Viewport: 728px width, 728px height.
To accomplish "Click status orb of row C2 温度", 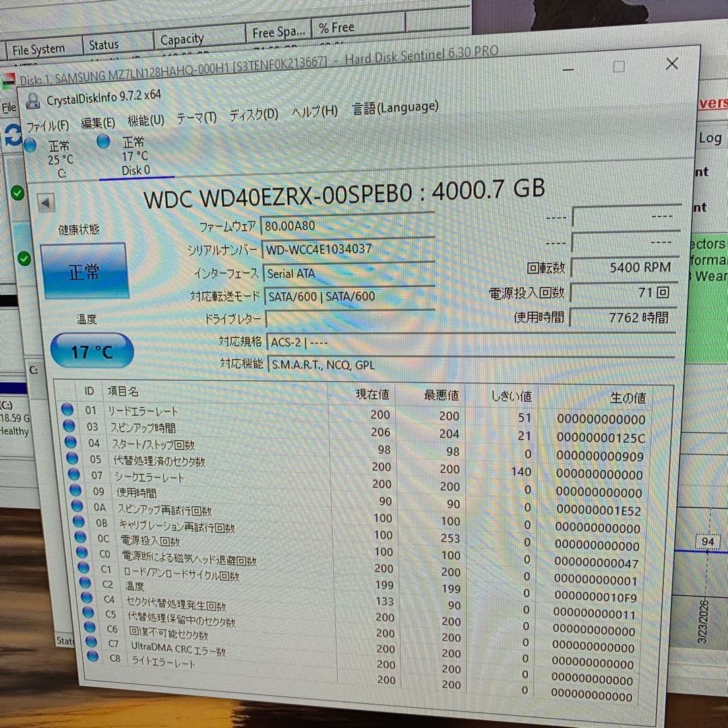I will (85, 582).
